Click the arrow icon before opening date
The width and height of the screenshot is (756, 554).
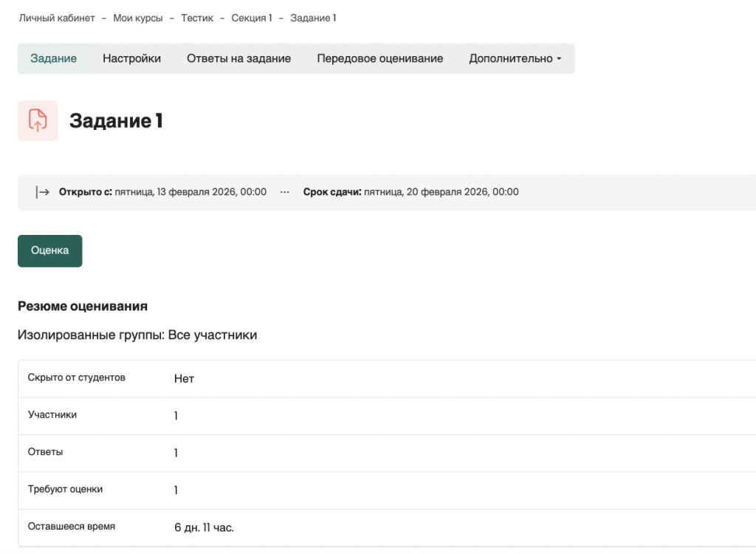[43, 192]
